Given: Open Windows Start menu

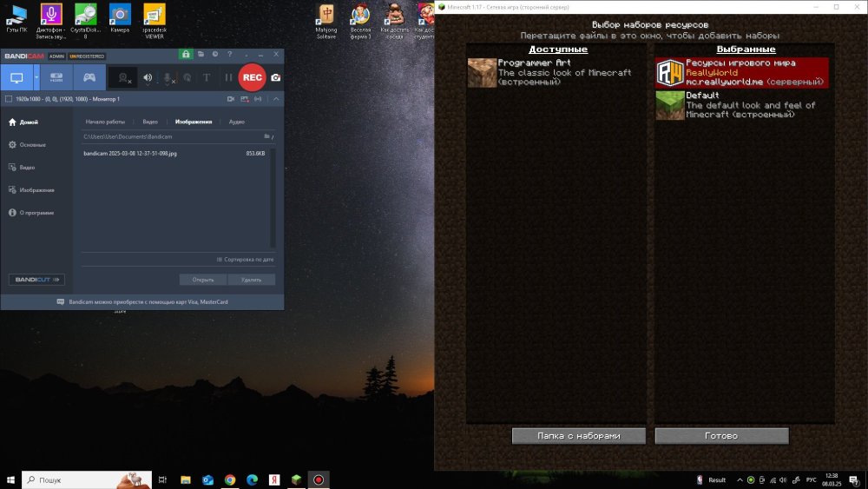Looking at the screenshot, I should click(10, 479).
